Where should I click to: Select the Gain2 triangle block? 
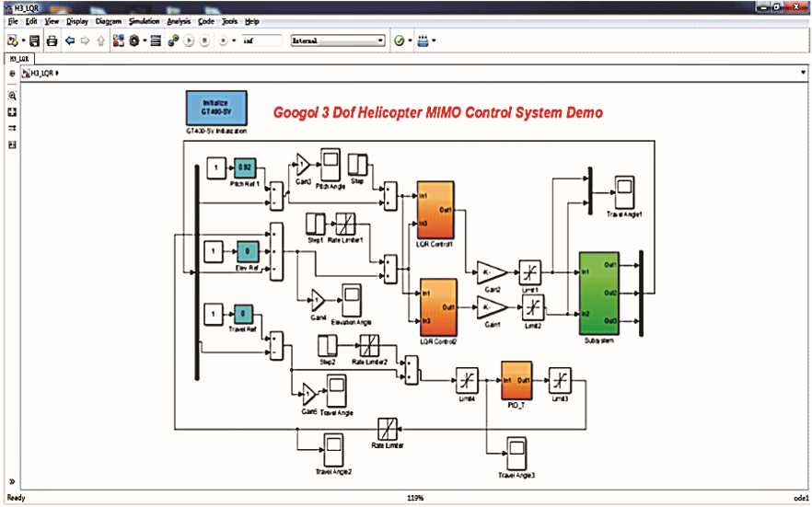point(492,272)
